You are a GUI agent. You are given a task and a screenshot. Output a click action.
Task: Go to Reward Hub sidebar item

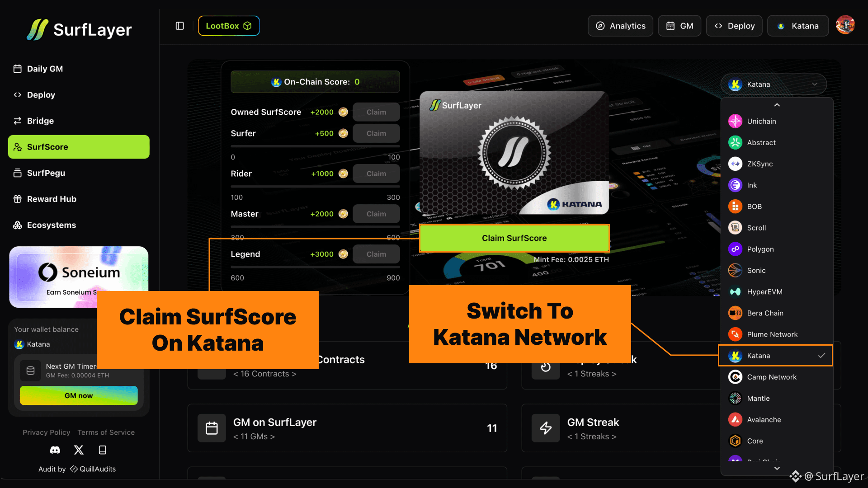click(52, 199)
